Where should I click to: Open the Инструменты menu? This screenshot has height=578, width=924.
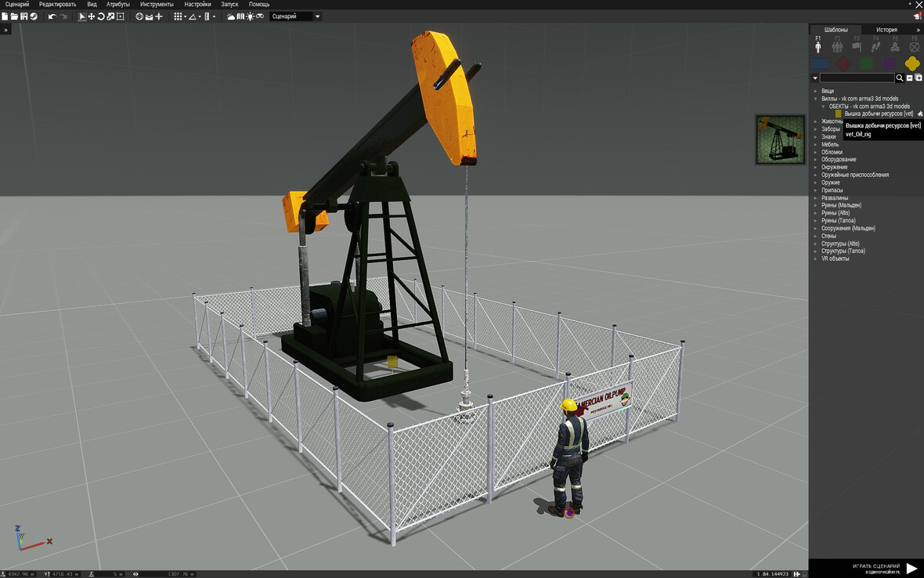point(157,5)
